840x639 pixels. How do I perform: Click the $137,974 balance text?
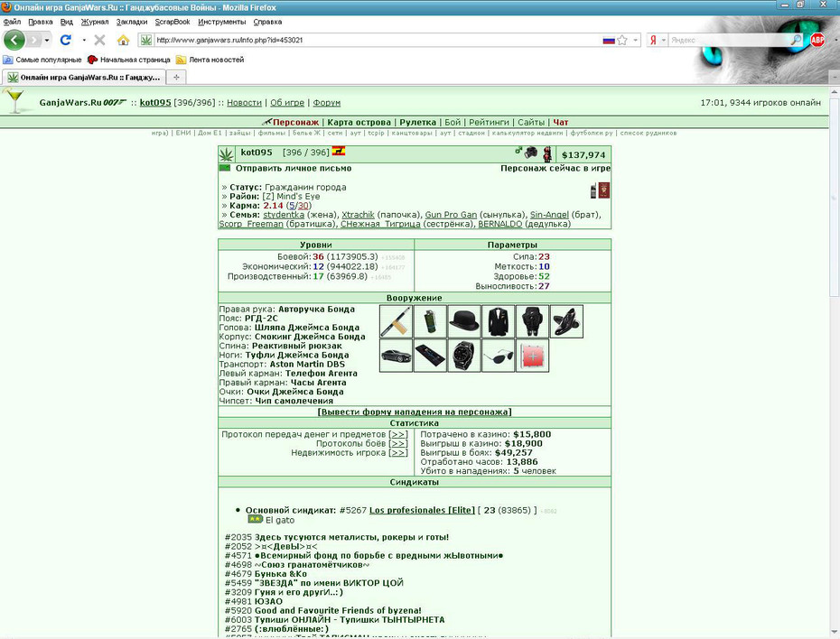coord(583,155)
